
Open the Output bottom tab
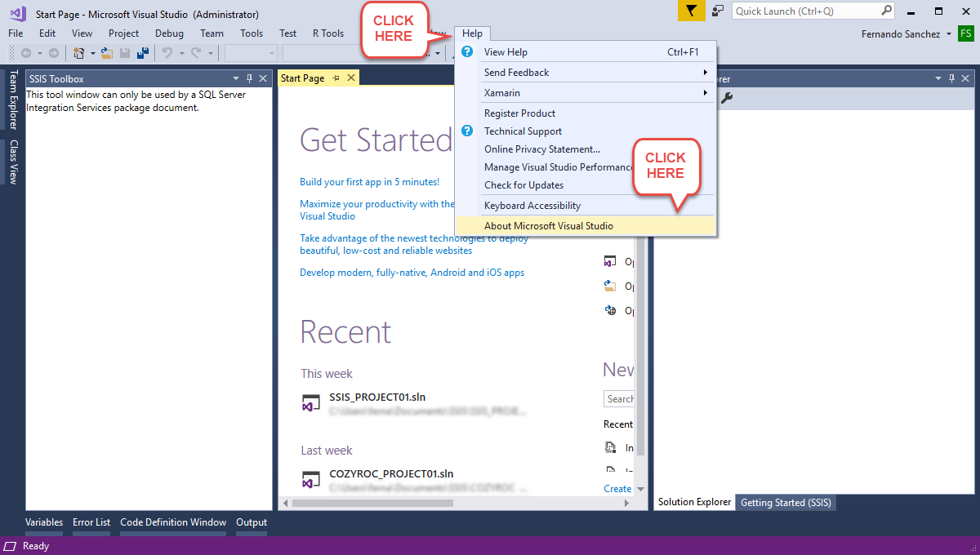[252, 522]
